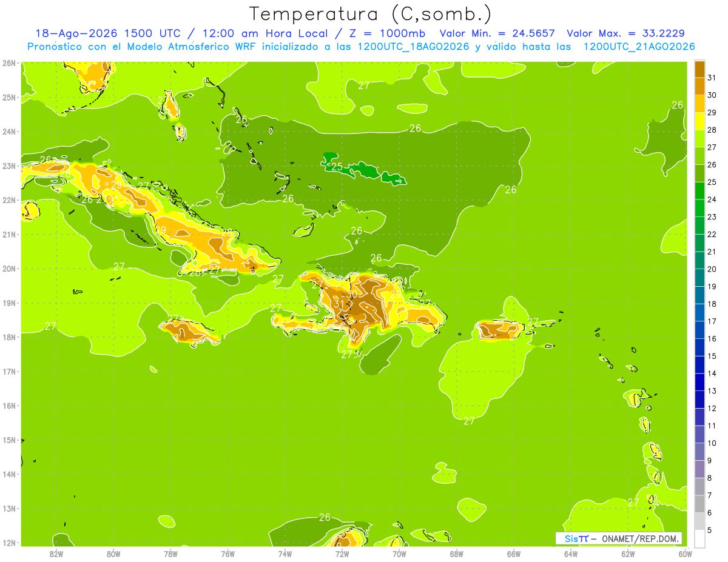Pick the yellow swatch between 28 and 29
728x562 pixels.
(699, 121)
